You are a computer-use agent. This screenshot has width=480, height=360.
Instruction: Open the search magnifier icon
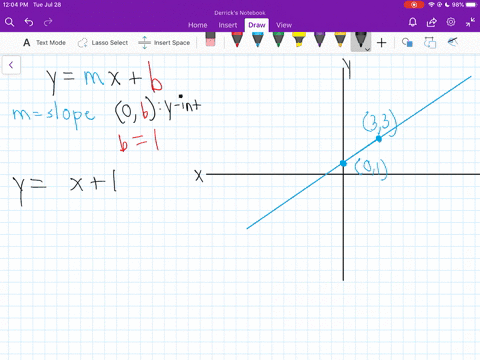point(10,22)
